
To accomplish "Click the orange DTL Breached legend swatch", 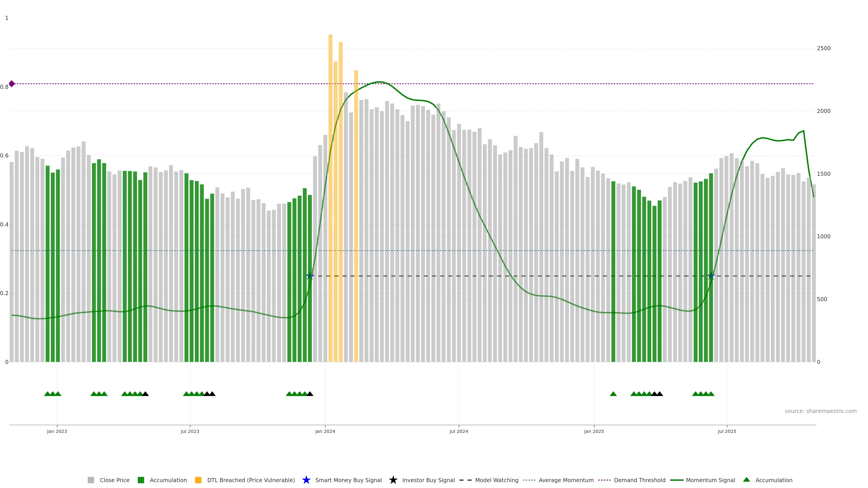I will 198,480.
